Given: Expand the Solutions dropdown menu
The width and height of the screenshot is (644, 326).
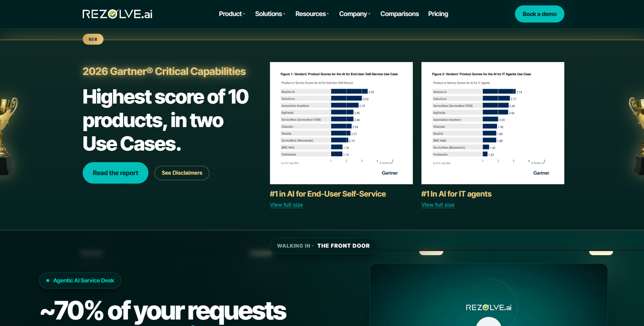Looking at the screenshot, I should pos(270,14).
